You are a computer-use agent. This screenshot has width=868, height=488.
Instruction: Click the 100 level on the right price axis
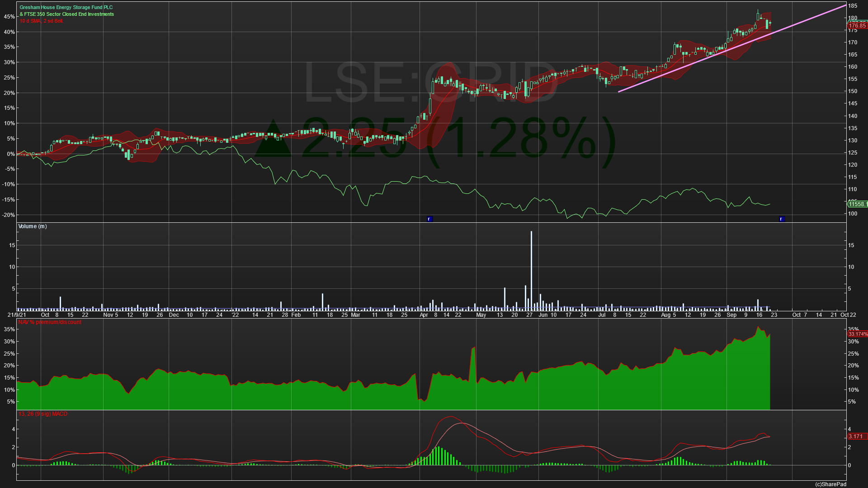853,214
